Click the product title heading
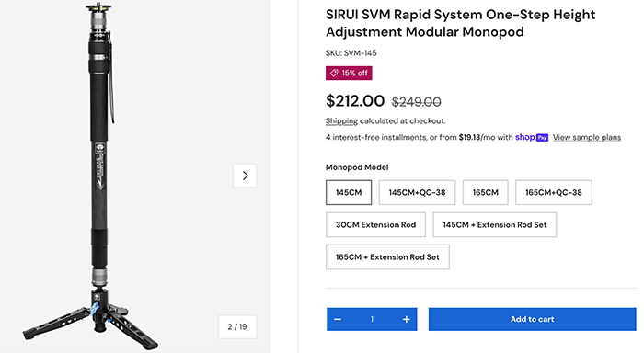Screen dimensions: 644x353 point(460,23)
